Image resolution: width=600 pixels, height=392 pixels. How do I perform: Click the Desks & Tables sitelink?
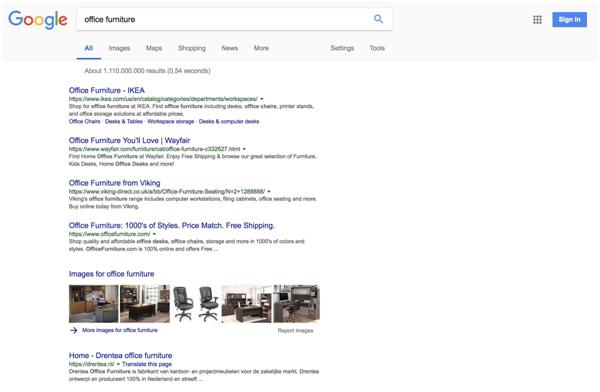tap(124, 121)
